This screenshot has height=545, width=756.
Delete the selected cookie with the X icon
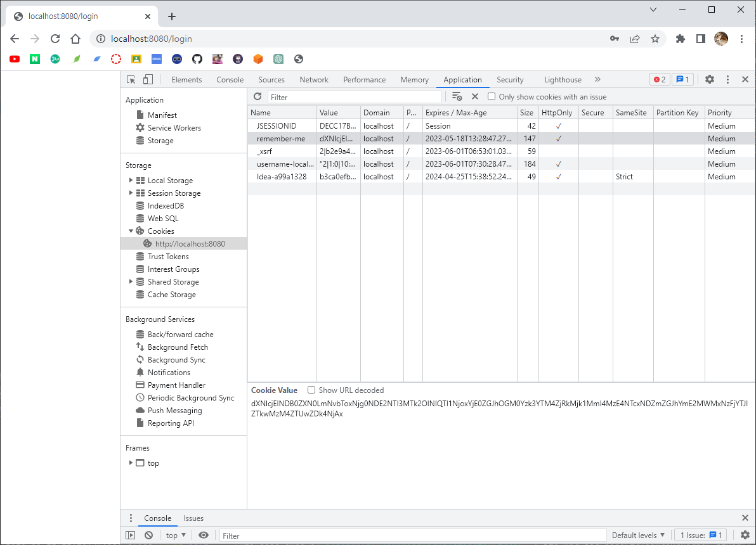(x=475, y=96)
